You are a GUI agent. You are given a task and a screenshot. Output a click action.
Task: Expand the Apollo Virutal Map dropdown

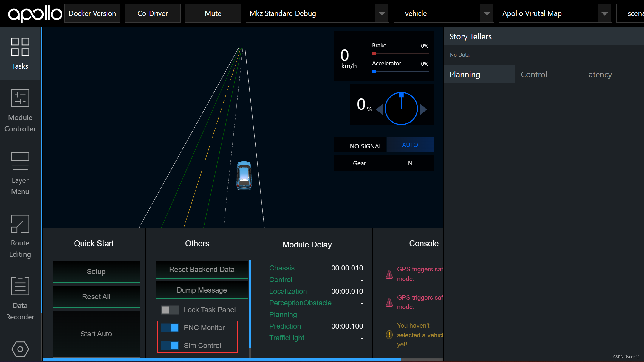[604, 13]
